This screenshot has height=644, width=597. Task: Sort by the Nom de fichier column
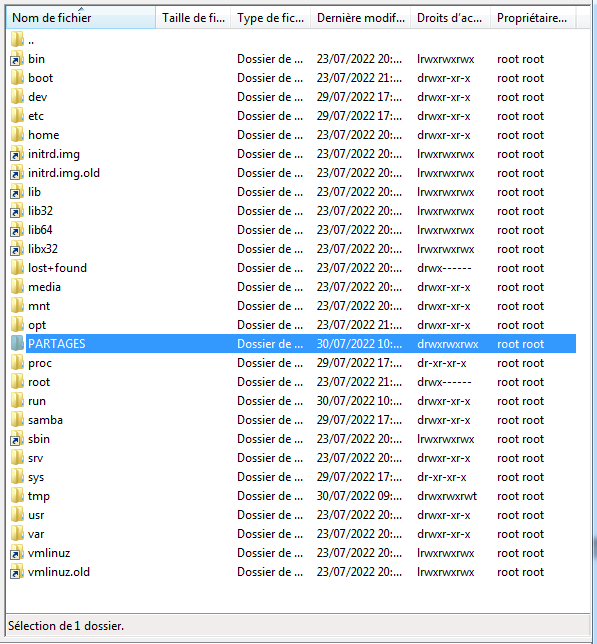point(81,18)
